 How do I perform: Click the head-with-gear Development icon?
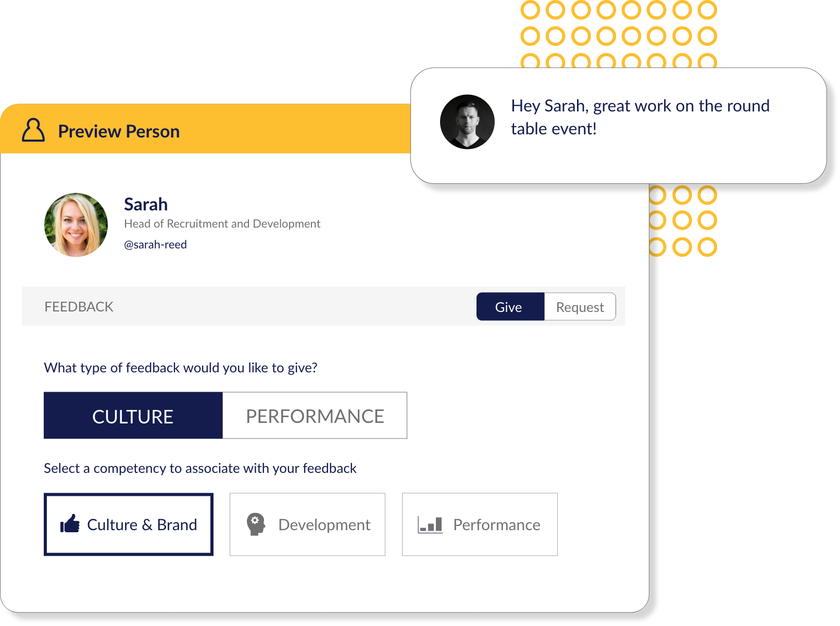tap(256, 524)
